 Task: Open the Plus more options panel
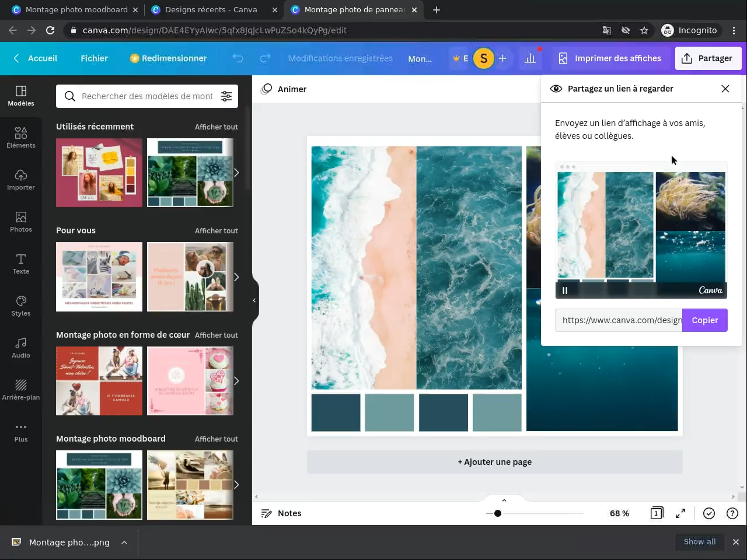[x=21, y=432]
